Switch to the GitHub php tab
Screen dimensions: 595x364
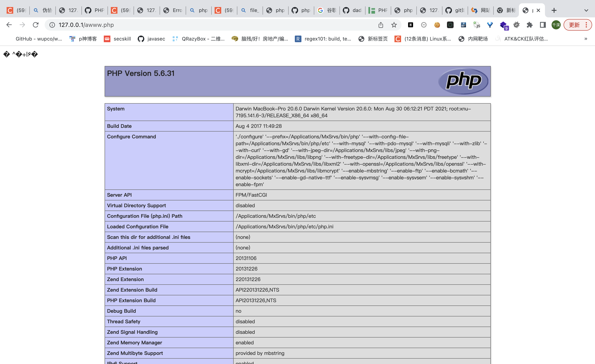tap(301, 10)
